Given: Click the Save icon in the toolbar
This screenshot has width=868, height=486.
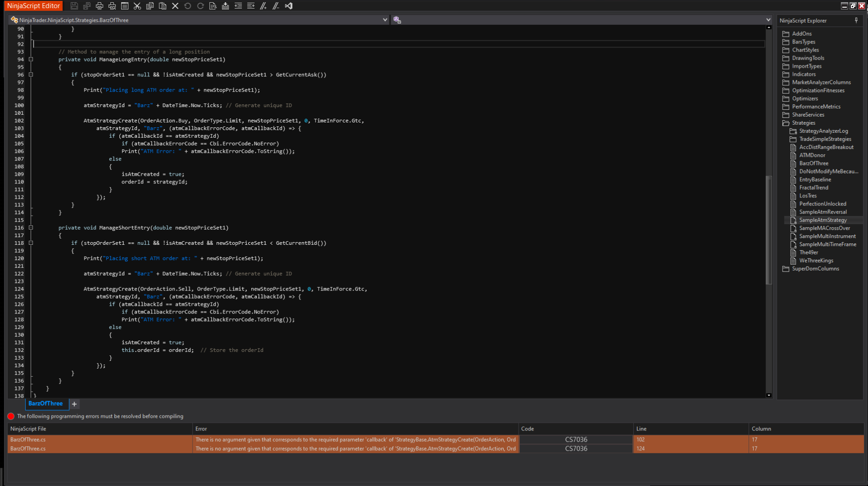Looking at the screenshot, I should (x=74, y=6).
